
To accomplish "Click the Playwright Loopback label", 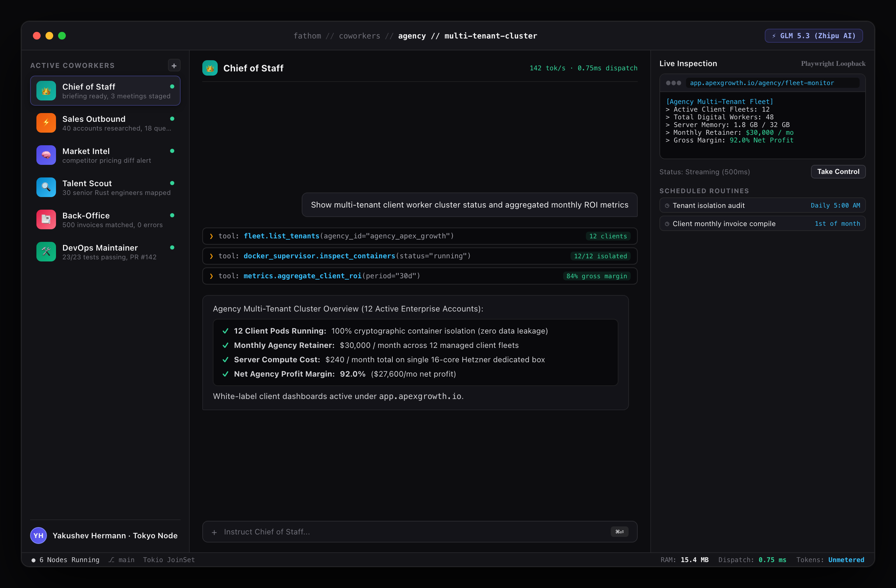I will (833, 64).
